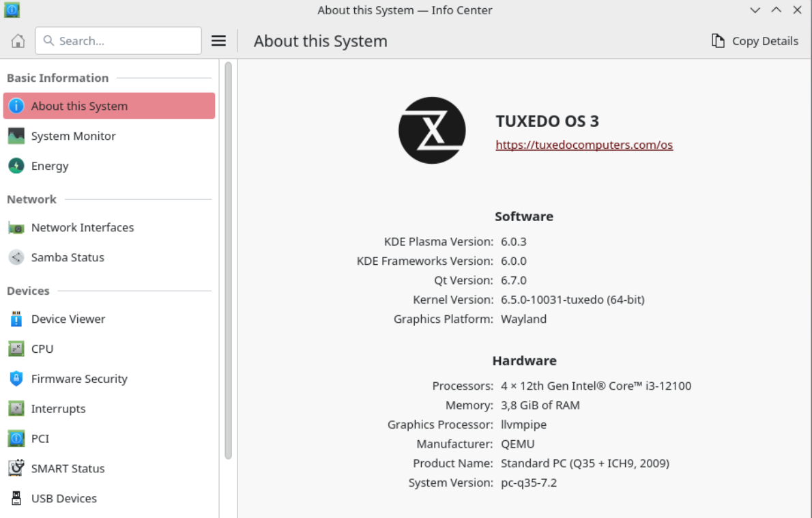Open the tuxedocomputers.com/os link
This screenshot has height=518, width=812.
click(x=584, y=145)
